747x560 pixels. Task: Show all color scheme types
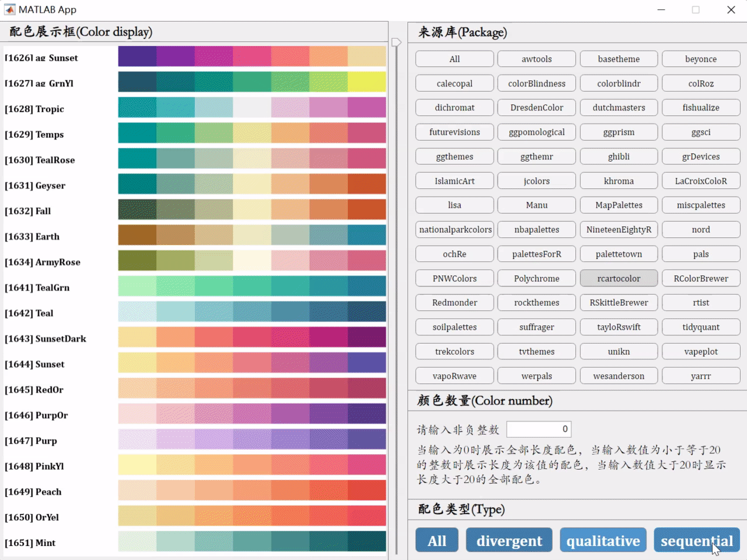point(437,540)
